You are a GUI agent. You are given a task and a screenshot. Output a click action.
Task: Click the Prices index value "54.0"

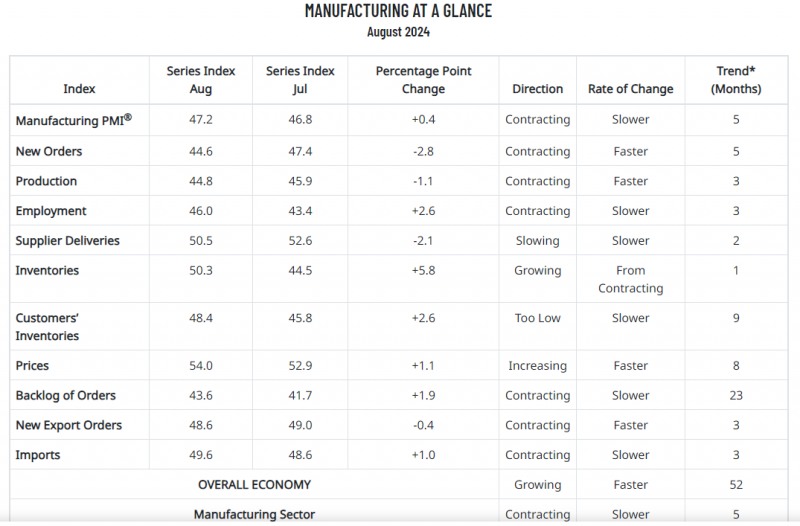coord(200,366)
